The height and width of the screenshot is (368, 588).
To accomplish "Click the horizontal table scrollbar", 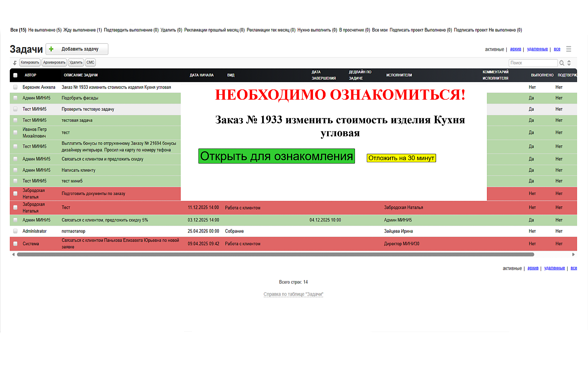I will coord(276,255).
